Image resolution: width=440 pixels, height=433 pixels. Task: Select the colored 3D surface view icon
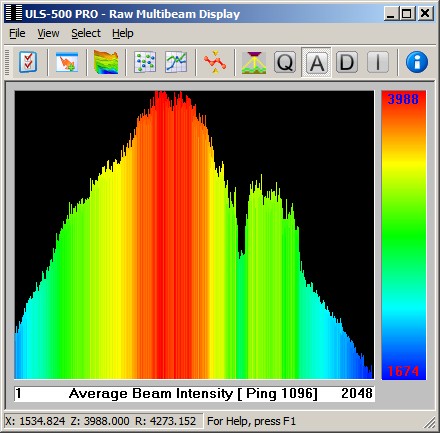[x=106, y=62]
